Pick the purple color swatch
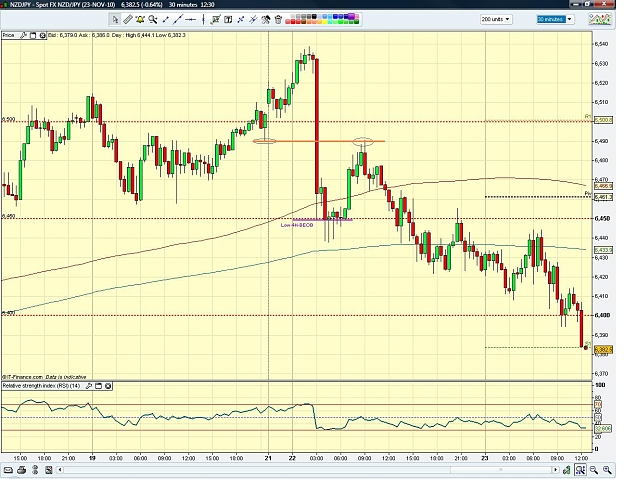 [351, 16]
